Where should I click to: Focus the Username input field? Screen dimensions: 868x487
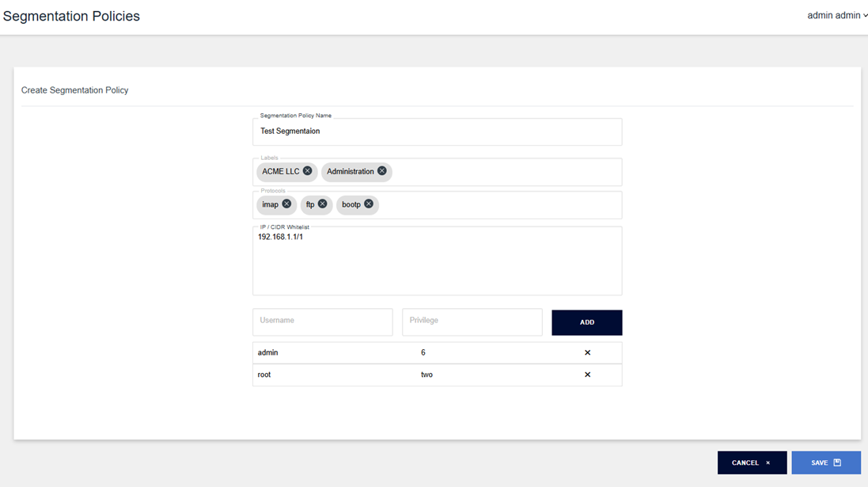coord(322,321)
